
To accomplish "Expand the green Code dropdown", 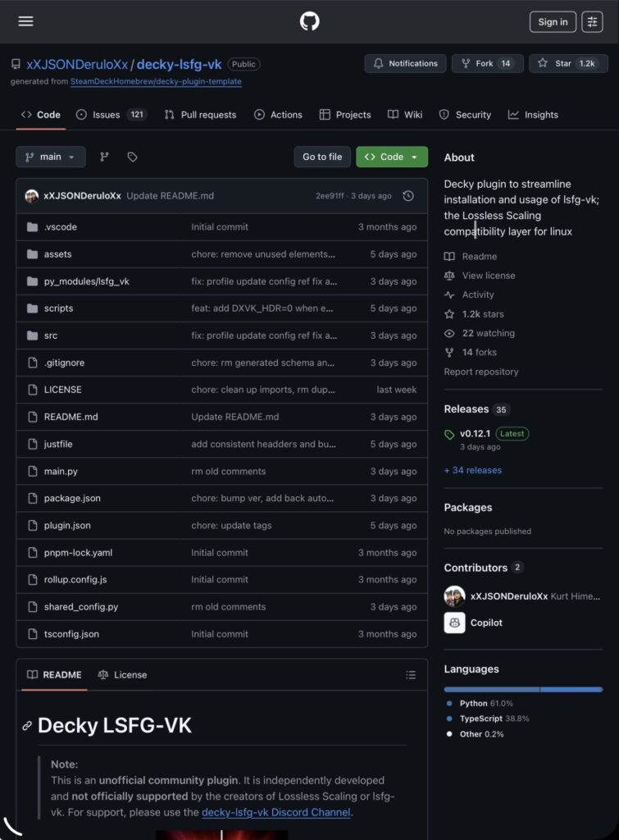I will click(392, 157).
